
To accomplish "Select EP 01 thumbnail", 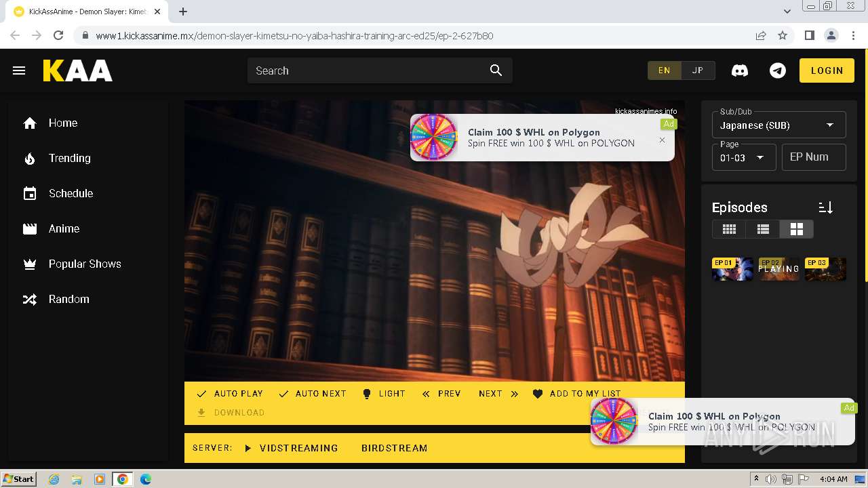I will point(732,268).
